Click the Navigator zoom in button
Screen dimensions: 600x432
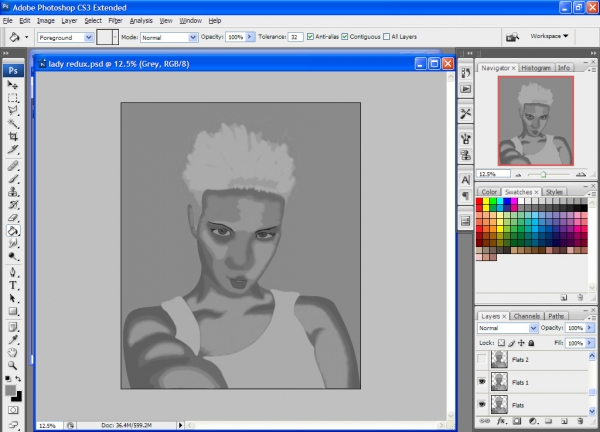pos(581,174)
